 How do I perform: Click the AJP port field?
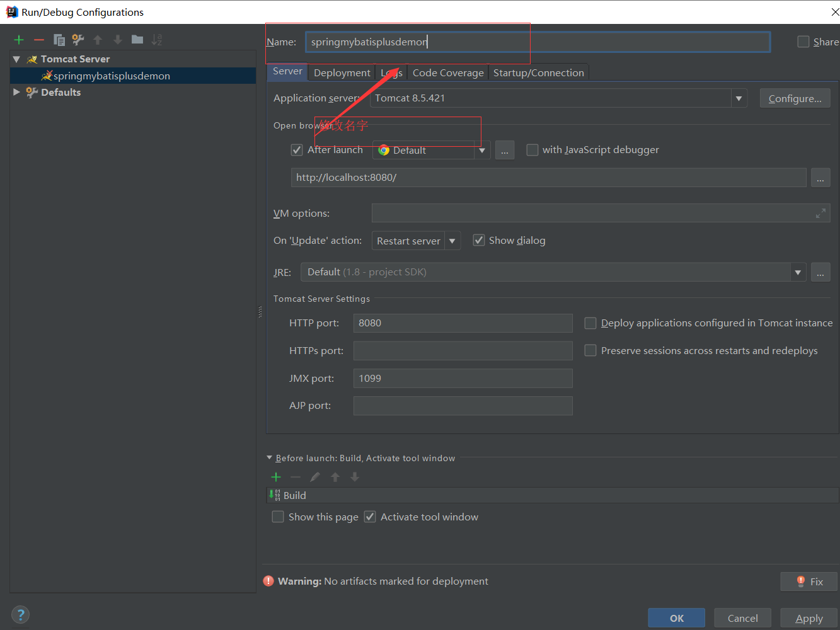[x=463, y=406]
